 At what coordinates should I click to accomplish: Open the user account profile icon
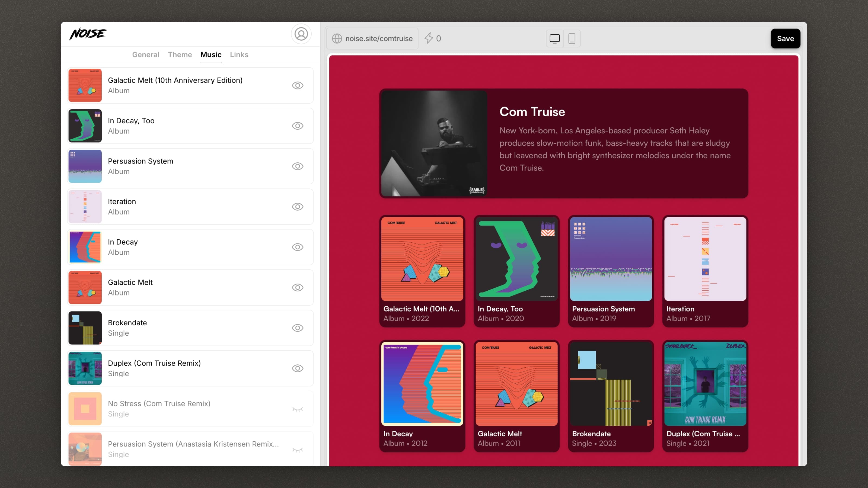301,34
